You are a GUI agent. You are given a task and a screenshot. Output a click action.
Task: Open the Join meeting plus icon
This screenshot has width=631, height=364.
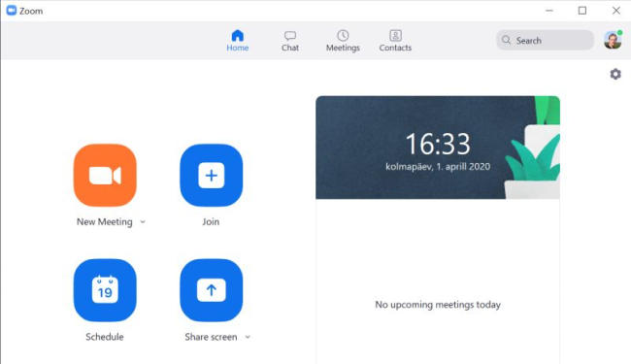tap(212, 176)
